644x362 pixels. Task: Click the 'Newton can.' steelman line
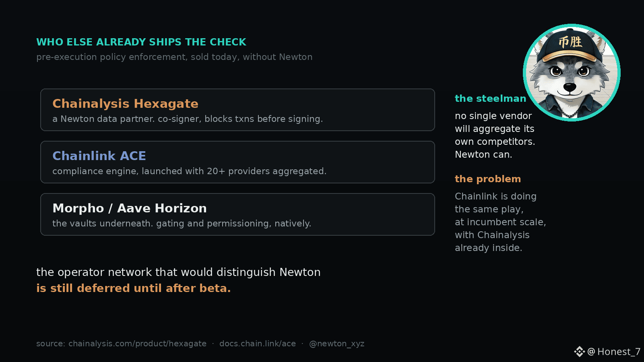pos(483,154)
